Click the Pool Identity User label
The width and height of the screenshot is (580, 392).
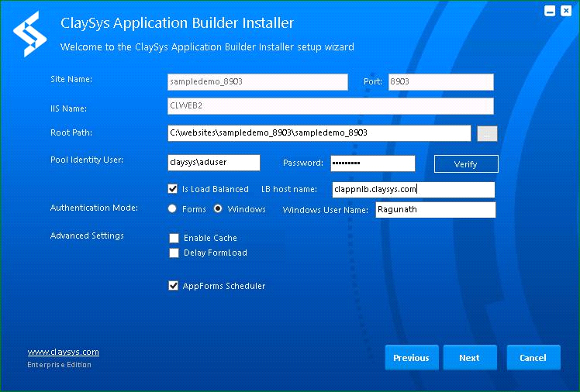click(87, 160)
